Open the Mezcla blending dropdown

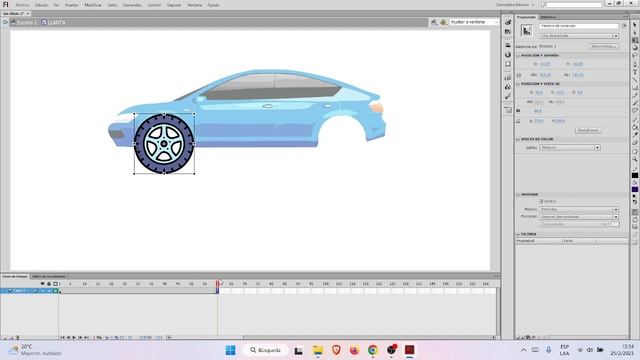(x=579, y=209)
